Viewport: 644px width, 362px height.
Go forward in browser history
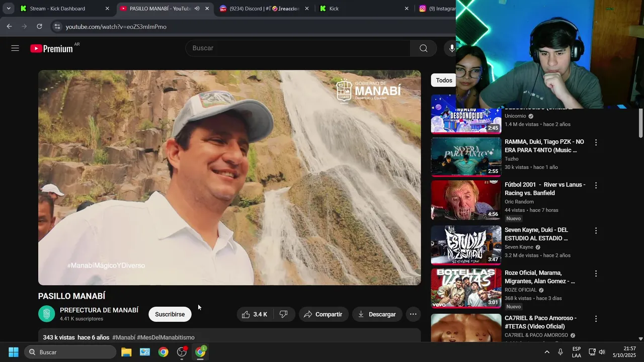(x=24, y=27)
